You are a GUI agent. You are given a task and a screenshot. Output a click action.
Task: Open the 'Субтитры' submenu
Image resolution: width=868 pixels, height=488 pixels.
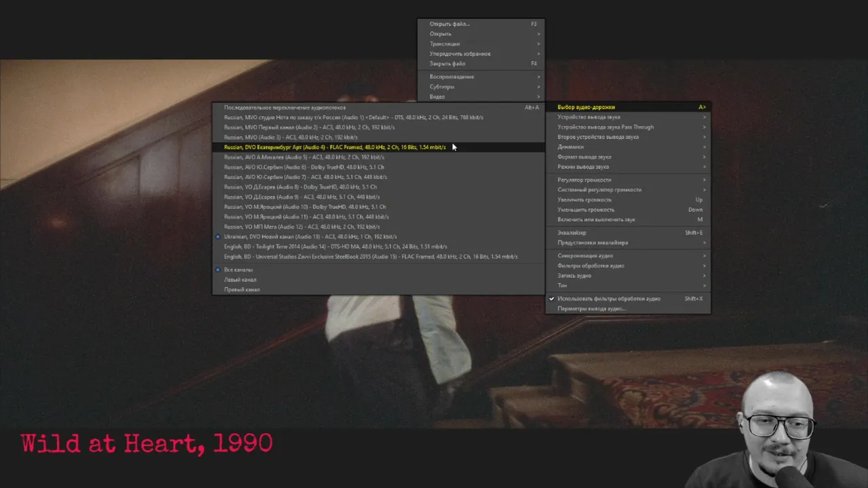[481, 87]
